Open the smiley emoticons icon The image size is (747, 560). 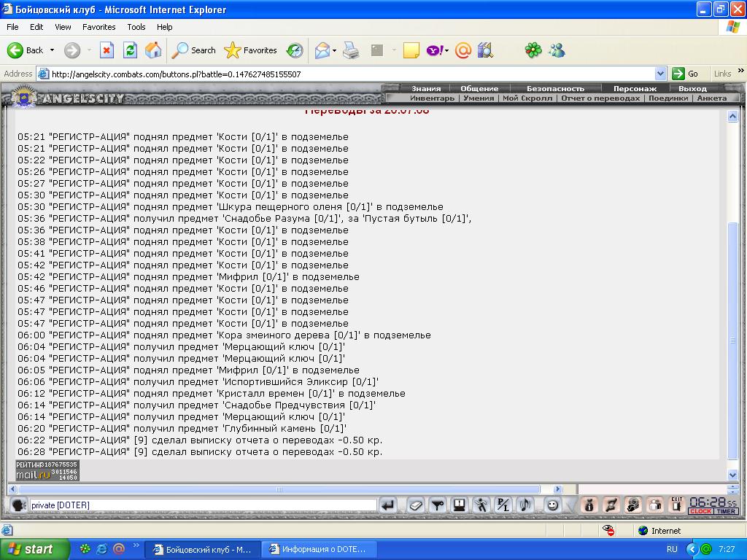tap(553, 505)
